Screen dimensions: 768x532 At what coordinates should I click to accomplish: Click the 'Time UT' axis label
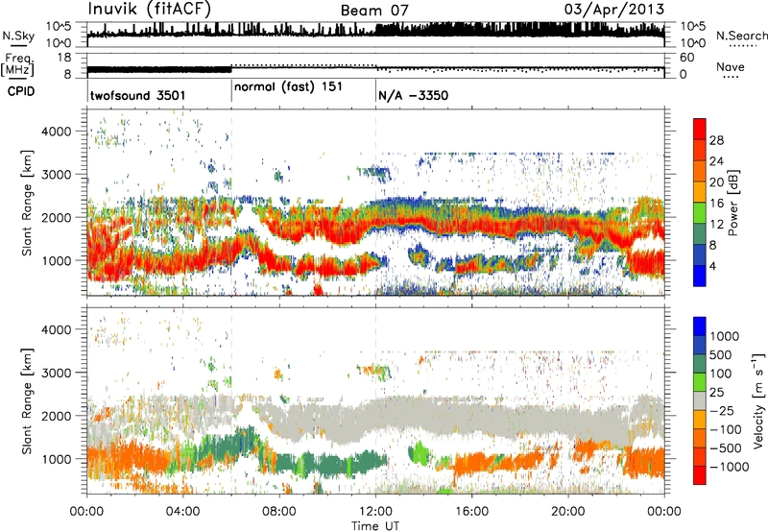coord(375,525)
